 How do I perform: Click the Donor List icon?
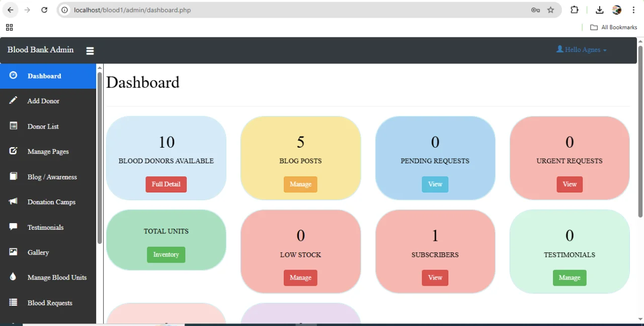[14, 126]
